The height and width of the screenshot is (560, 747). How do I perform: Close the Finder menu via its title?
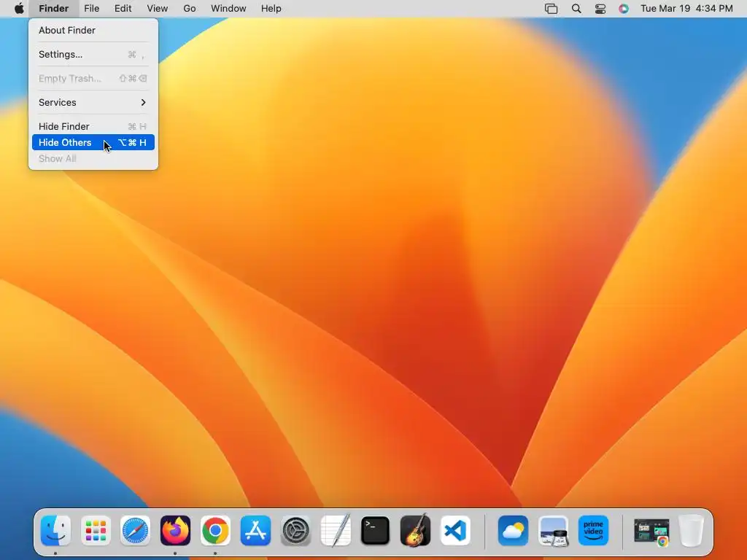[x=54, y=9]
